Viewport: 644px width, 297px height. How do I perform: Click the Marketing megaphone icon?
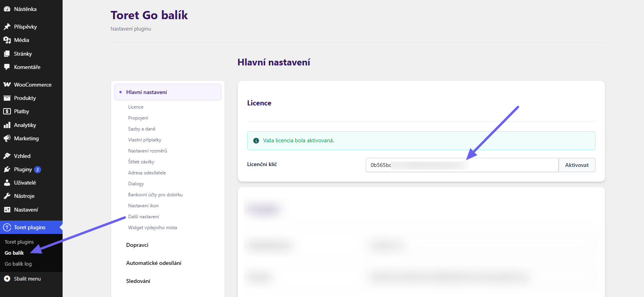(x=7, y=138)
